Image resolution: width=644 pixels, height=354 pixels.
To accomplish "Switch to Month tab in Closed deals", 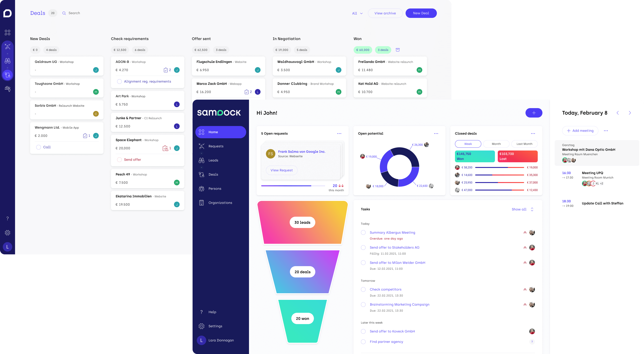I will click(496, 144).
